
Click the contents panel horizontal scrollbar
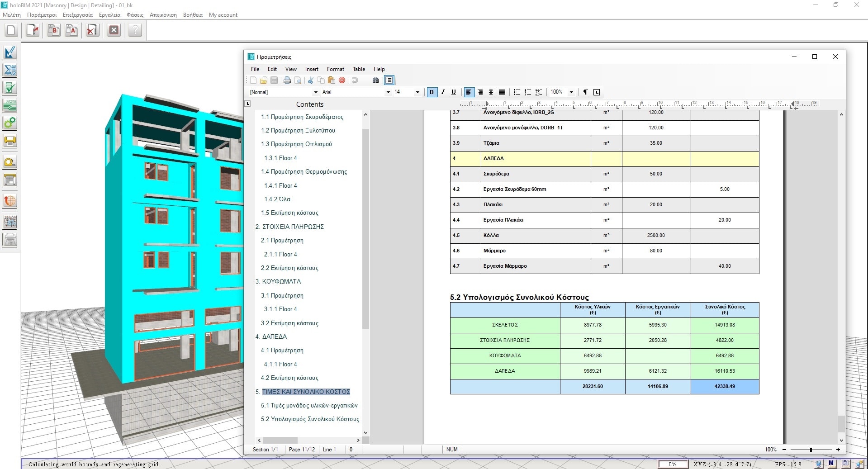pyautogui.click(x=308, y=440)
